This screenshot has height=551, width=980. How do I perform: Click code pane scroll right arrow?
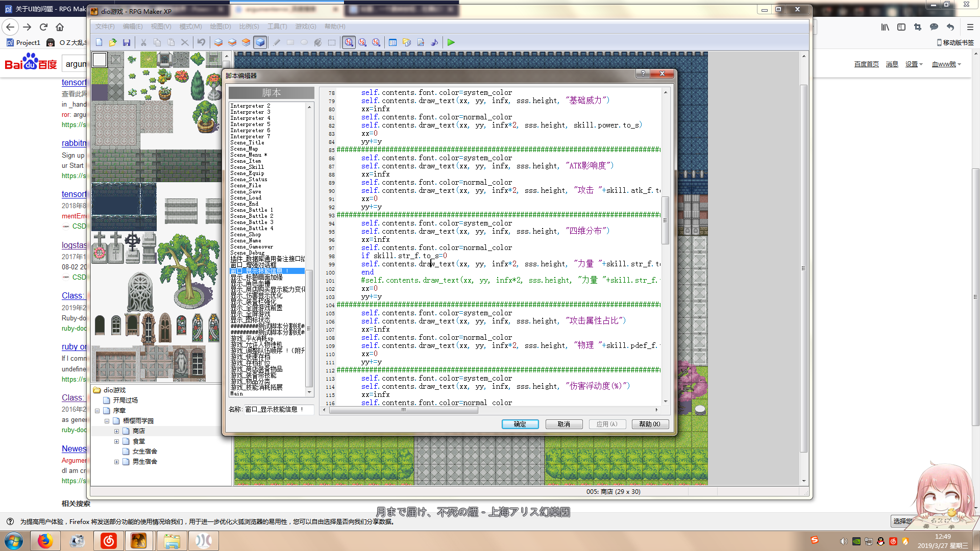click(656, 410)
